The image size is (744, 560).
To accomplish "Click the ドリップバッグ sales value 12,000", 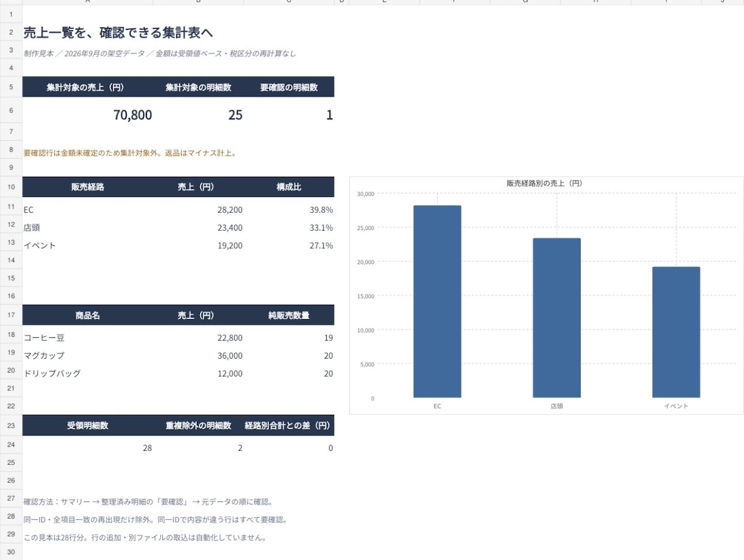I will click(229, 373).
